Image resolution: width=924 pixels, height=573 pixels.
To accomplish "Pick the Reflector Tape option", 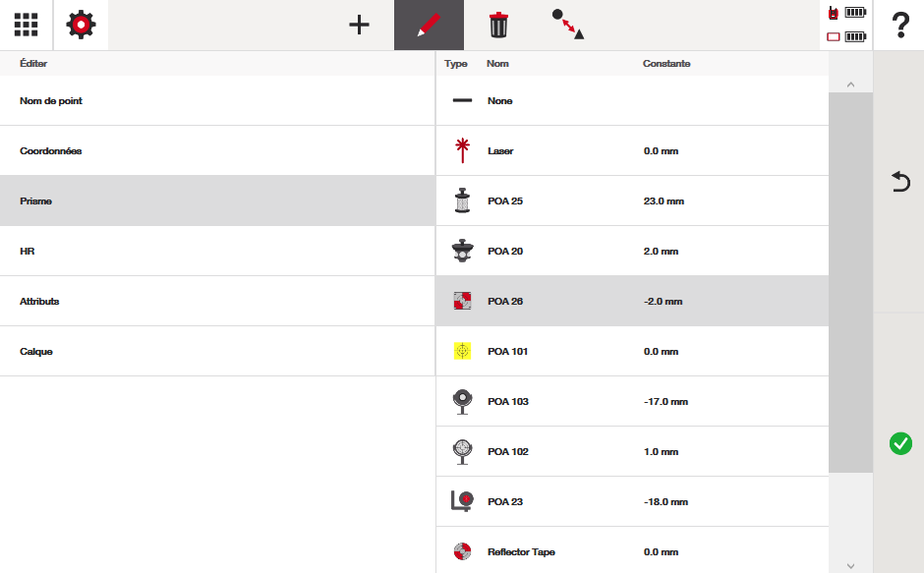I will point(631,552).
